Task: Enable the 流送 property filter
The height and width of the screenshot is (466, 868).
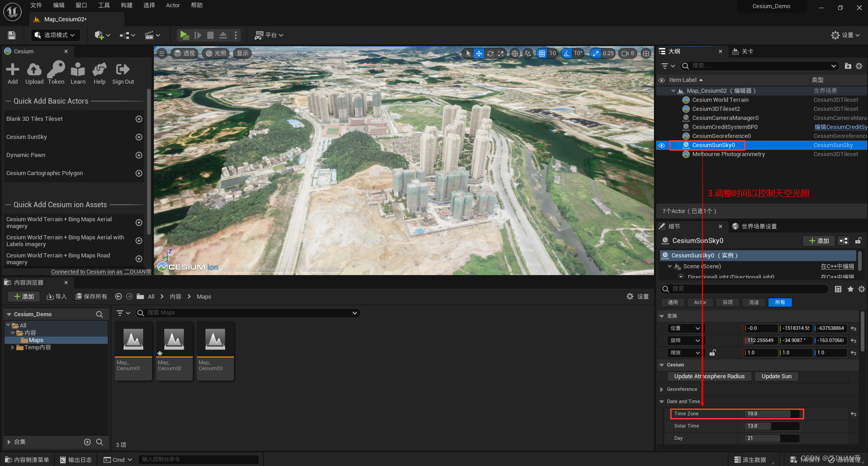Action: click(754, 302)
